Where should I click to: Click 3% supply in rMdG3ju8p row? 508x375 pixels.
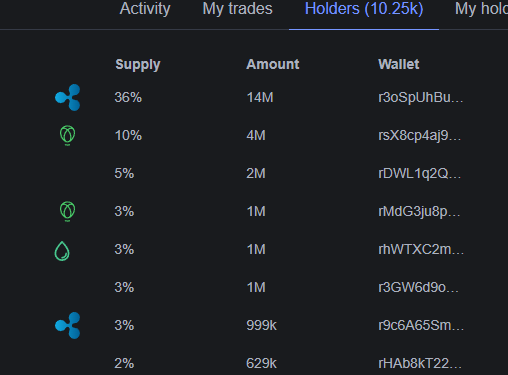(x=124, y=211)
